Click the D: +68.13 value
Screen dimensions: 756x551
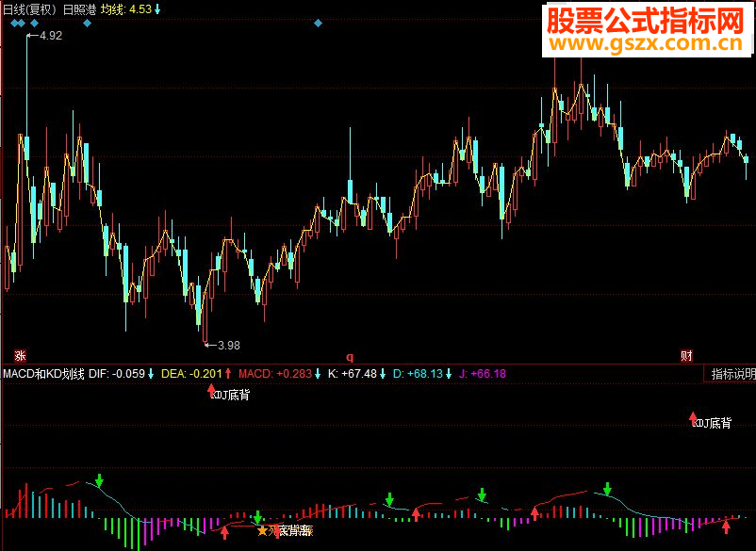418,374
